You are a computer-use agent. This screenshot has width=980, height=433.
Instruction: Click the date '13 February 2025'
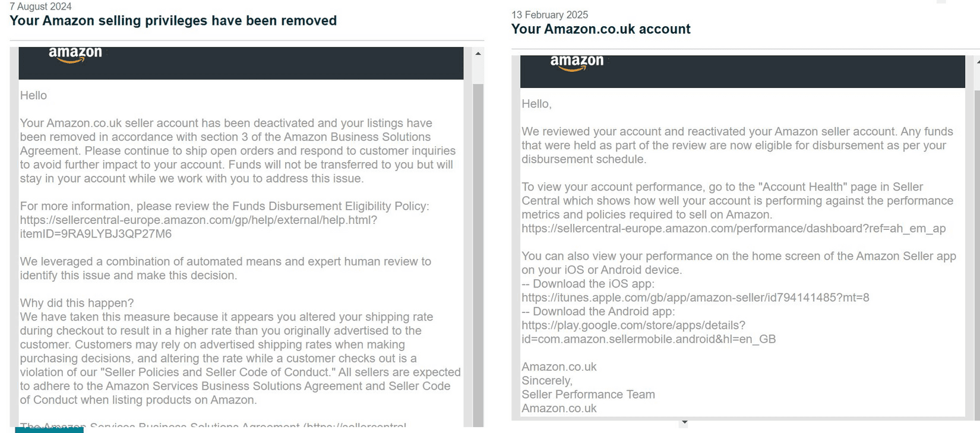point(549,14)
